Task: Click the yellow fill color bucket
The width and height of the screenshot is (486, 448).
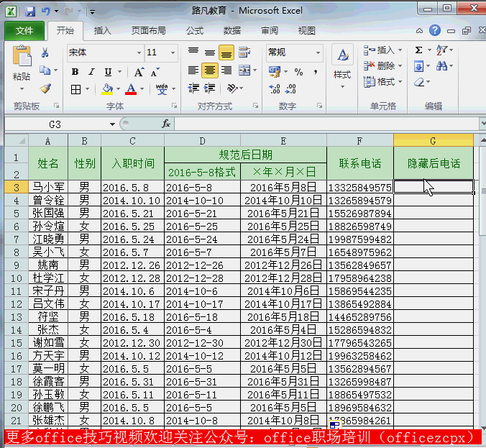Action: 107,89
